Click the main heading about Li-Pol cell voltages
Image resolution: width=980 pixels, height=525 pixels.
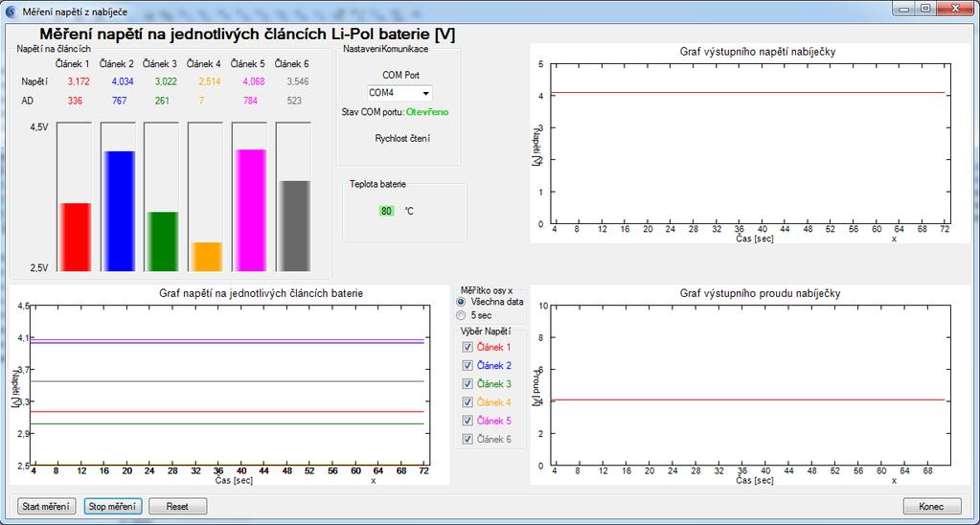pyautogui.click(x=247, y=34)
